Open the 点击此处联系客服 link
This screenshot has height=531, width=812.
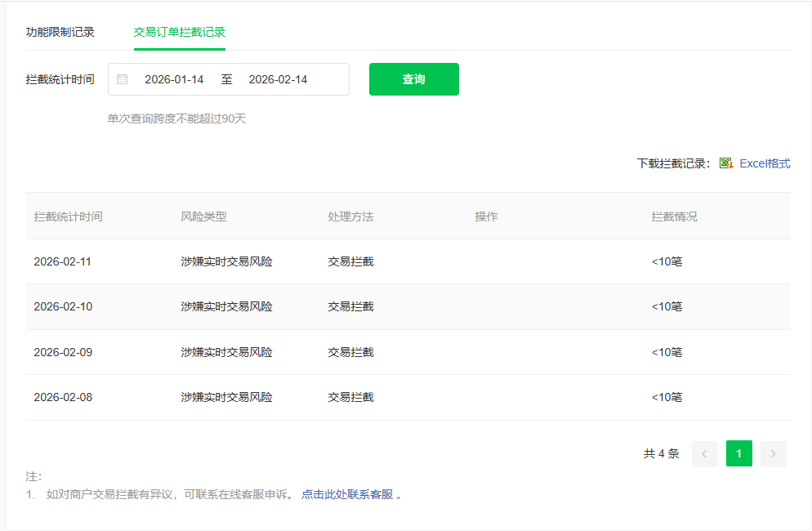click(349, 495)
